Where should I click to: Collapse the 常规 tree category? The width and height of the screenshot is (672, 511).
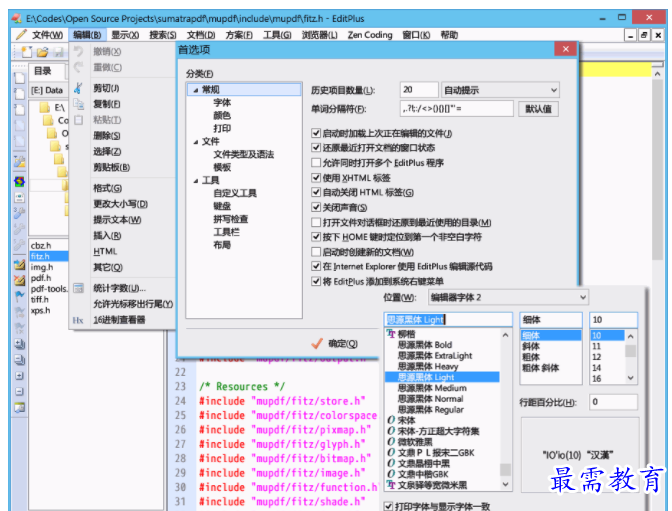pyautogui.click(x=196, y=90)
